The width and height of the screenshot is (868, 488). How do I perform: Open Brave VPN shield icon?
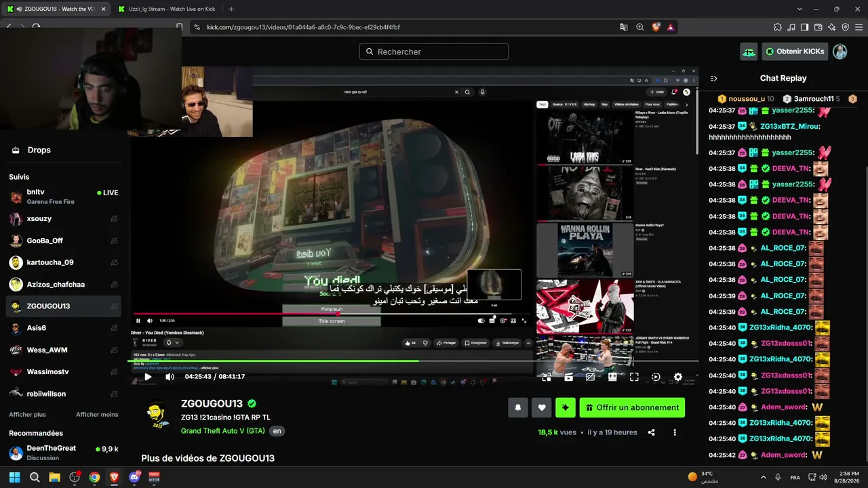(845, 27)
